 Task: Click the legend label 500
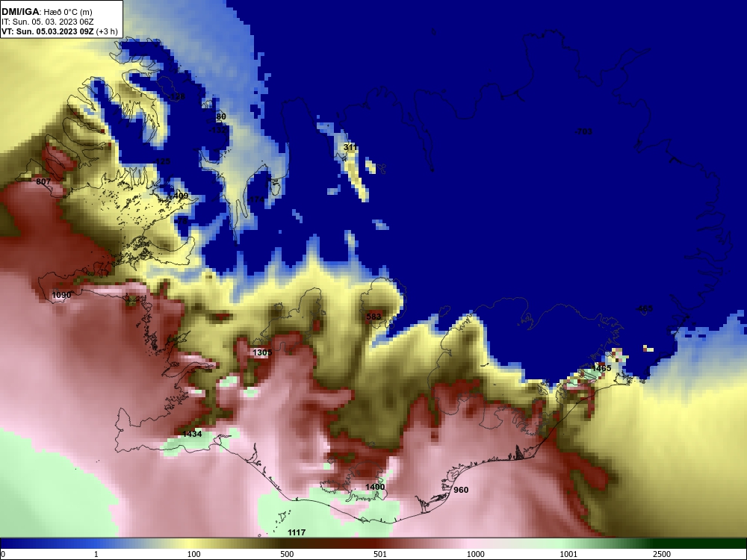tap(287, 554)
